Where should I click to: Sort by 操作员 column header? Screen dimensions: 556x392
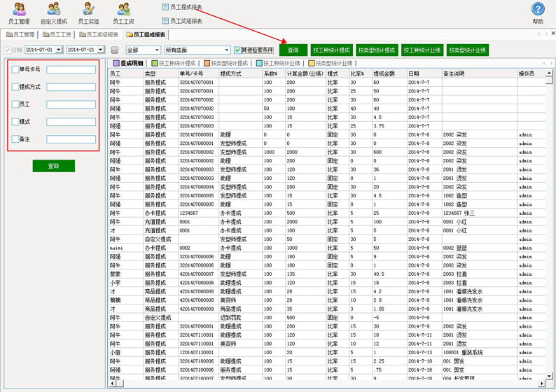(x=531, y=73)
